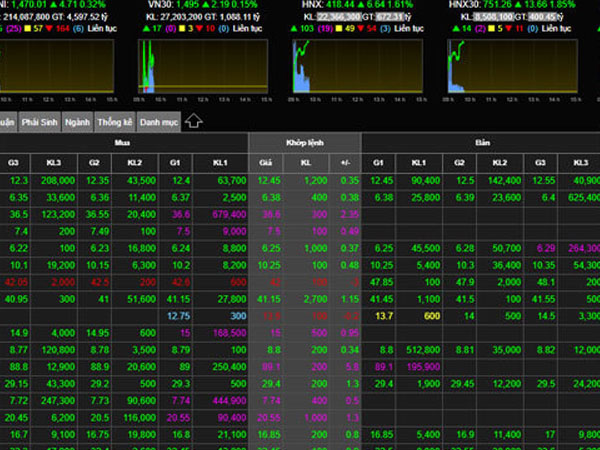Click magenta sell volume 195,900
Viewport: 600px width, 450px height.
coord(424,367)
